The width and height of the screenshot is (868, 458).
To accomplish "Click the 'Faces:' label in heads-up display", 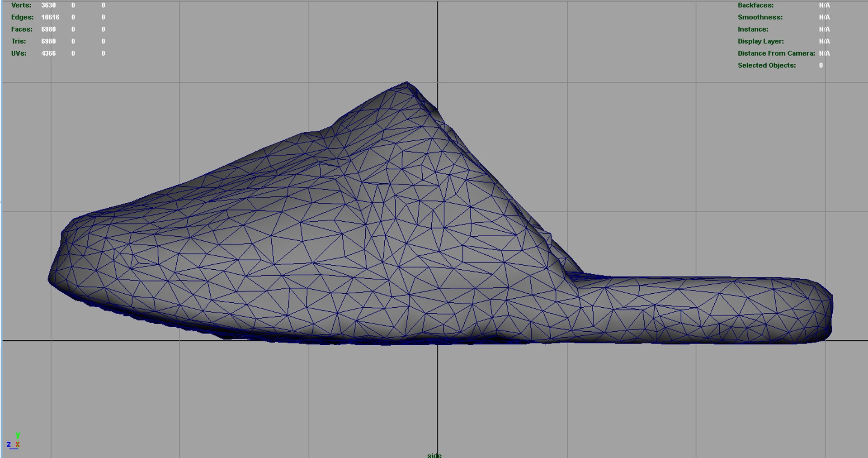I will 22,29.
